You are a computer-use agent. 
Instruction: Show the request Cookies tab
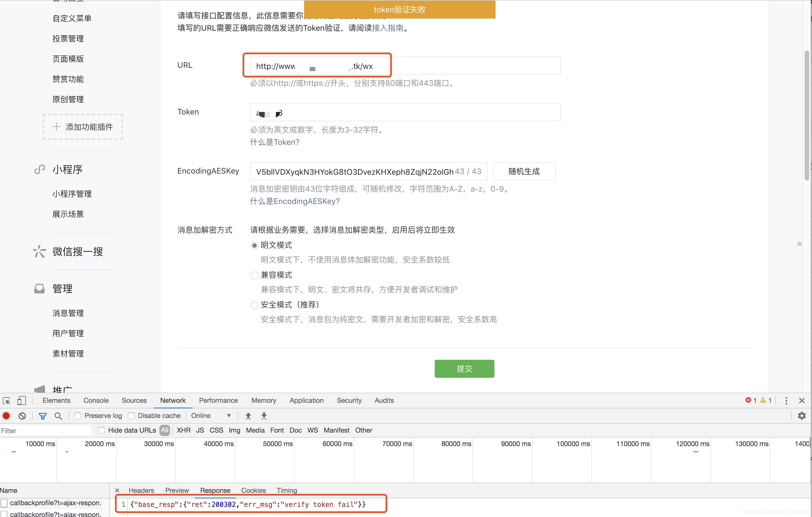tap(254, 490)
